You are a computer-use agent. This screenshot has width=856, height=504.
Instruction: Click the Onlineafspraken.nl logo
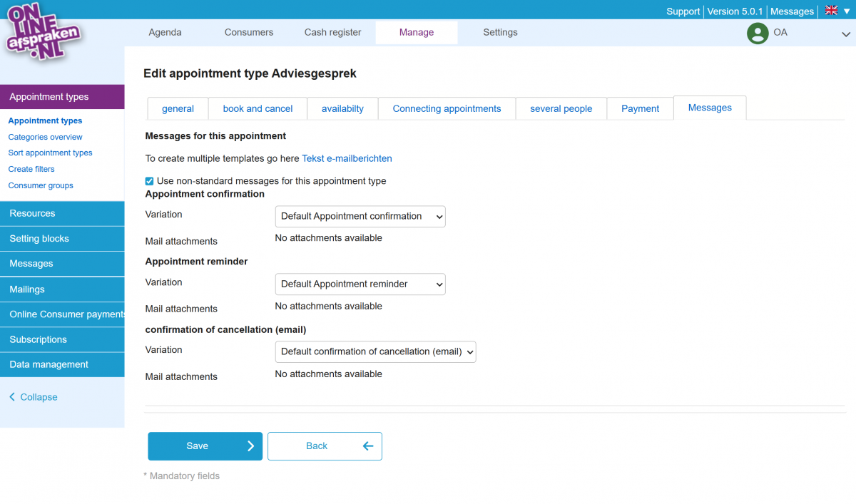tap(43, 34)
